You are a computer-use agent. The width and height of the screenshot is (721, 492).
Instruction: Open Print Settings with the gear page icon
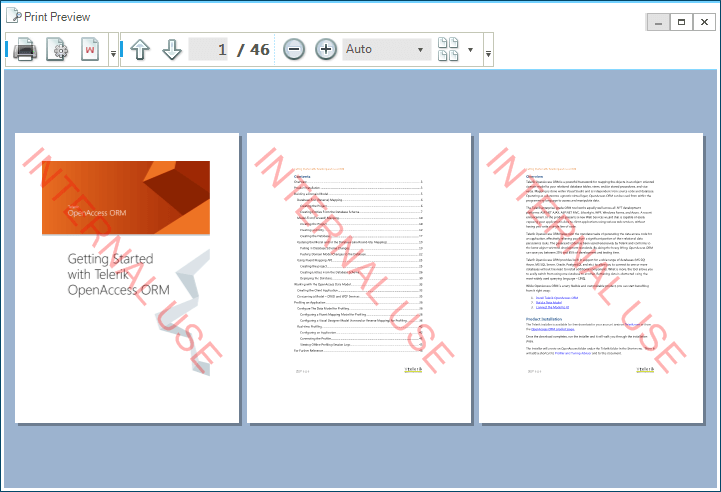[57, 49]
